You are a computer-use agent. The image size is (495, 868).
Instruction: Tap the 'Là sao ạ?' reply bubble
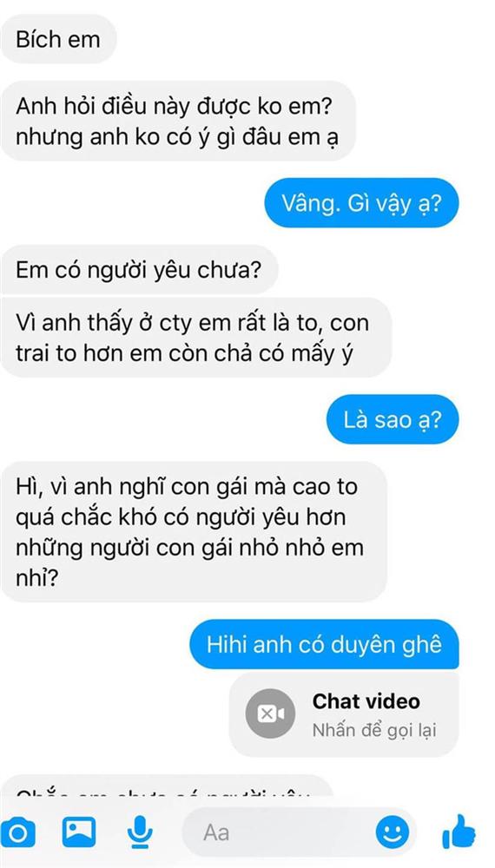[392, 419]
